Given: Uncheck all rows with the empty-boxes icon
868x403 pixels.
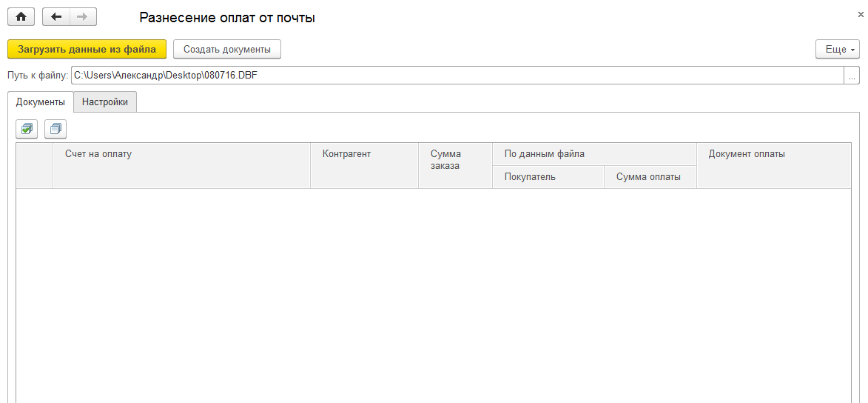Looking at the screenshot, I should pos(55,129).
